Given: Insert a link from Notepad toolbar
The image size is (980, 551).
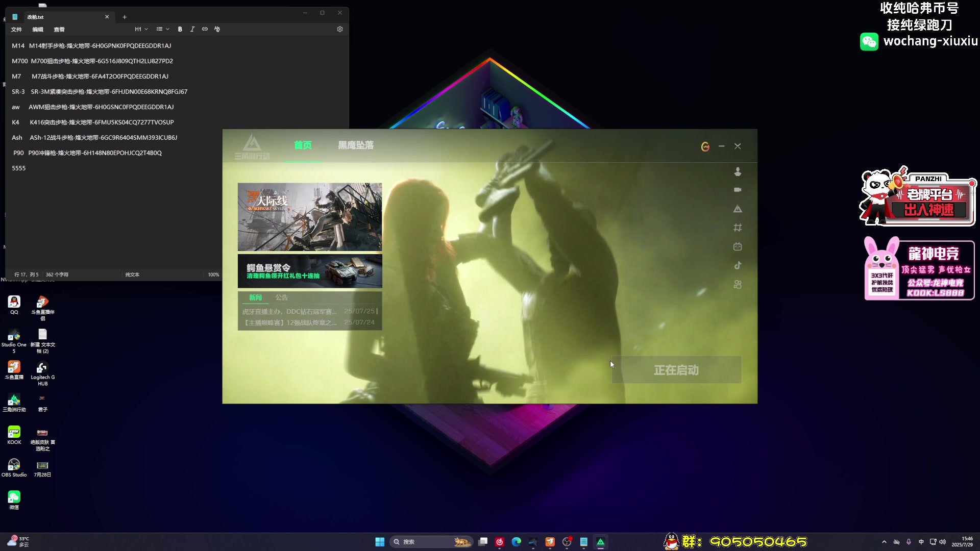Looking at the screenshot, I should 205,29.
